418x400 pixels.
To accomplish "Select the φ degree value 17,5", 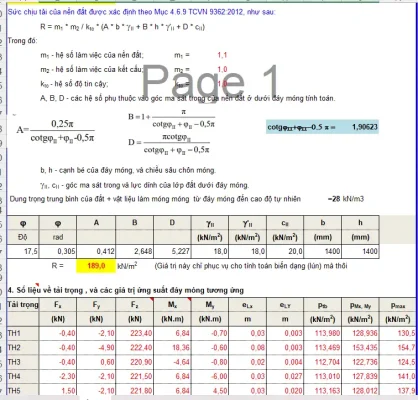I will (x=23, y=251).
